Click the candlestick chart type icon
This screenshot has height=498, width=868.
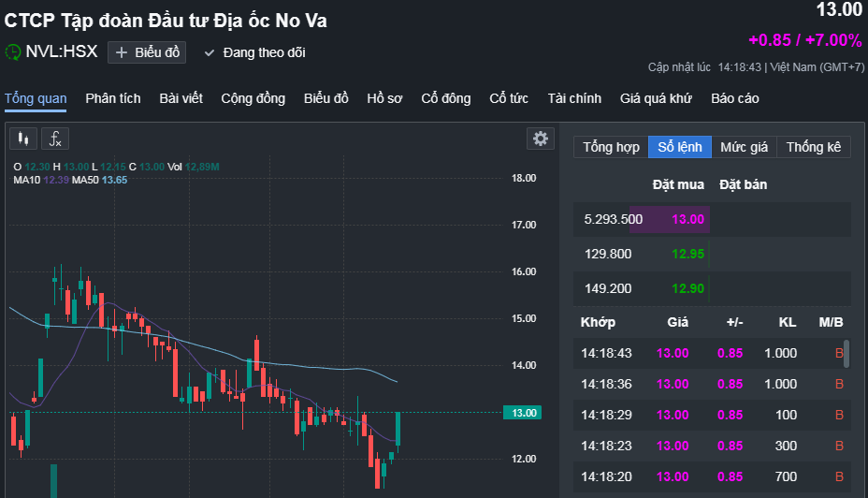23,139
